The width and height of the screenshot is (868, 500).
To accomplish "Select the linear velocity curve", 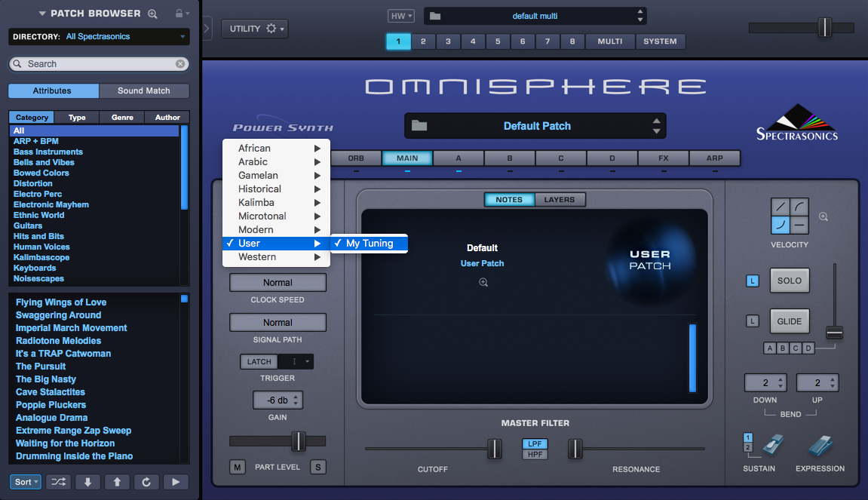I will pyautogui.click(x=781, y=207).
